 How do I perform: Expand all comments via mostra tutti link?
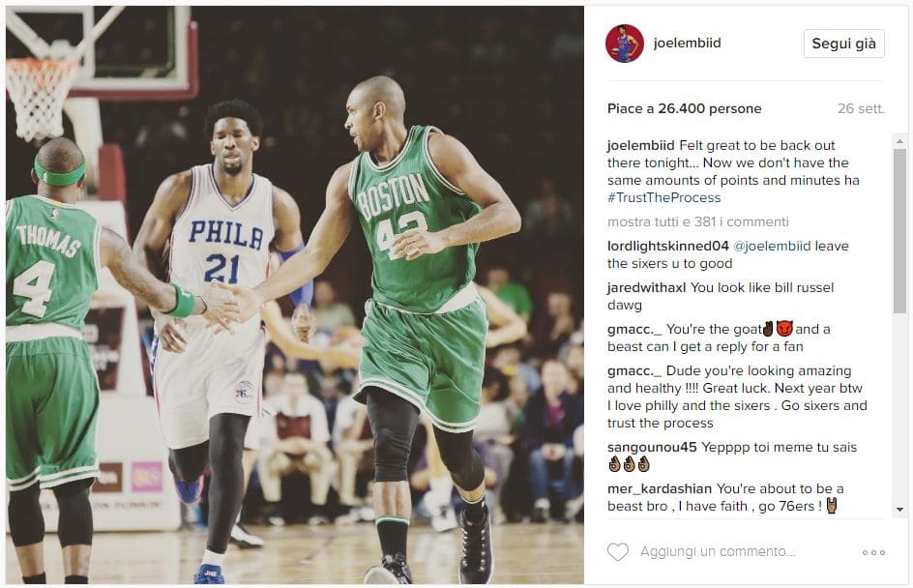[697, 221]
